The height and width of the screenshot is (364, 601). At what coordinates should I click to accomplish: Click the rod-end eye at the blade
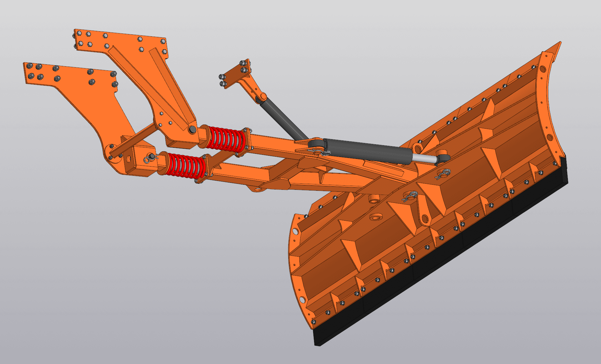pos(443,158)
